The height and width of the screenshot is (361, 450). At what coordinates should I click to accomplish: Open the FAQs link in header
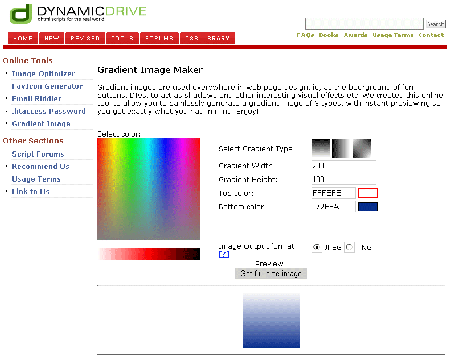tap(305, 35)
